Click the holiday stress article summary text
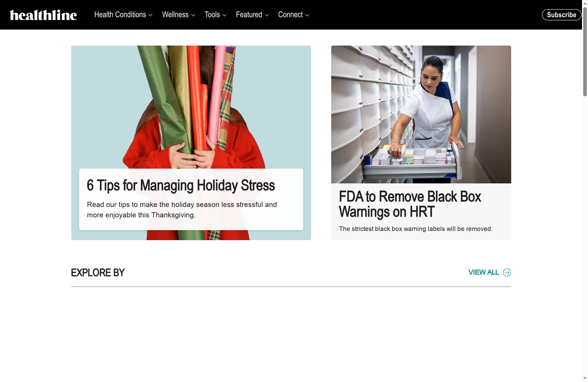Screen dimensions: 588x382 (x=182, y=210)
